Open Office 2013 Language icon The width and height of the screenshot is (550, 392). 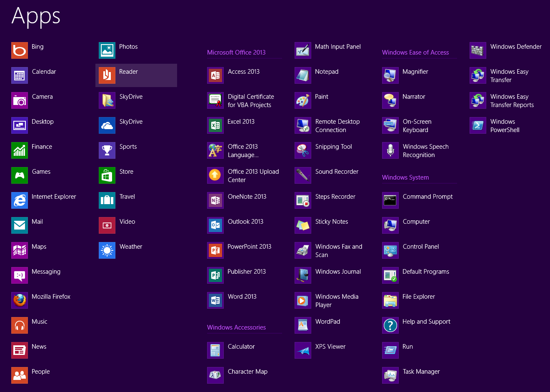(215, 150)
